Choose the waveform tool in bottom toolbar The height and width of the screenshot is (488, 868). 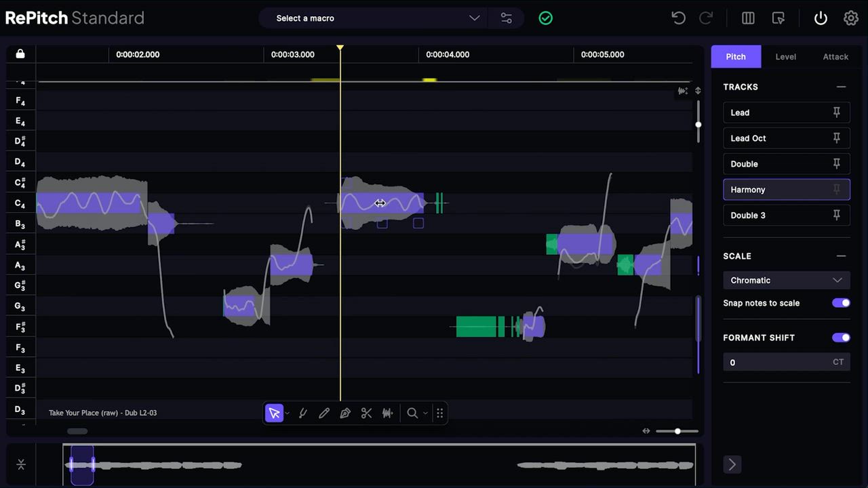tap(387, 413)
